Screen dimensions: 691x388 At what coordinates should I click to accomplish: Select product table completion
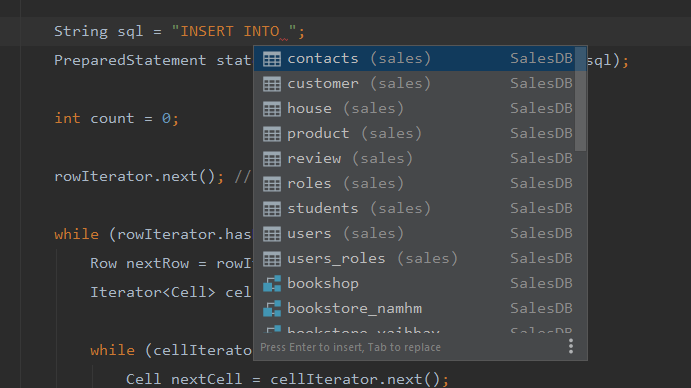[x=414, y=134]
